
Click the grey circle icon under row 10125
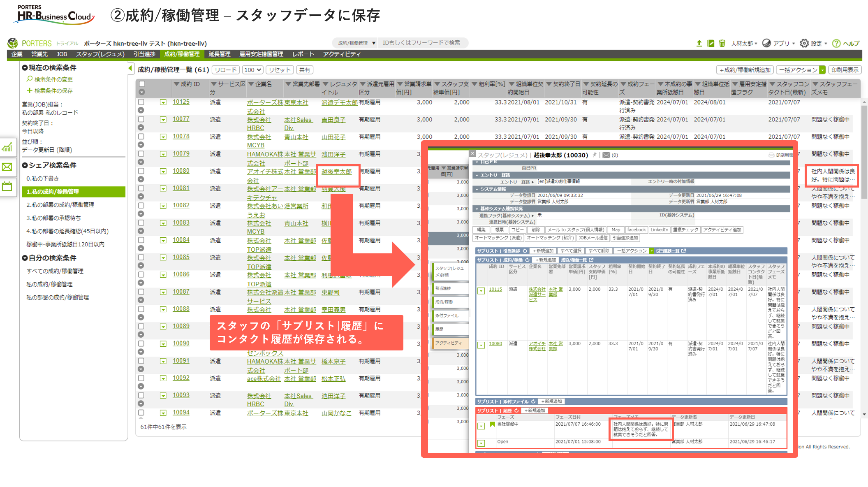(141, 110)
